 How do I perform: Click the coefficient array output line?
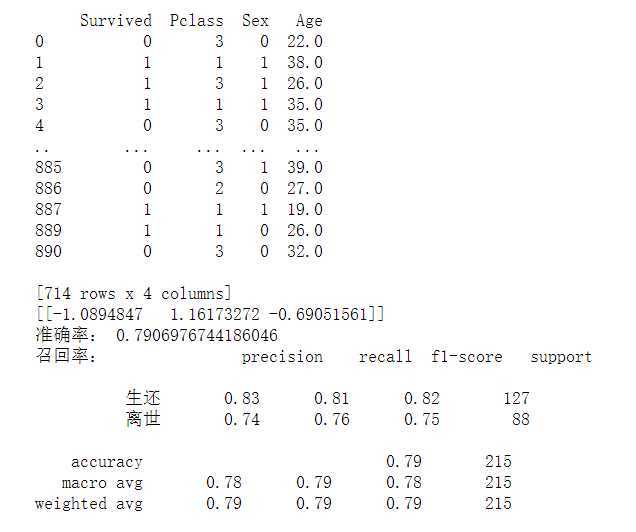[209, 314]
